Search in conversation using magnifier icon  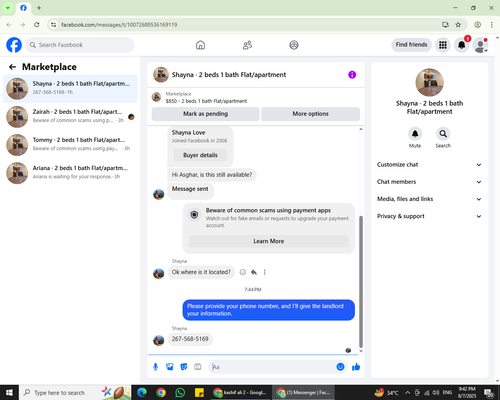[443, 134]
